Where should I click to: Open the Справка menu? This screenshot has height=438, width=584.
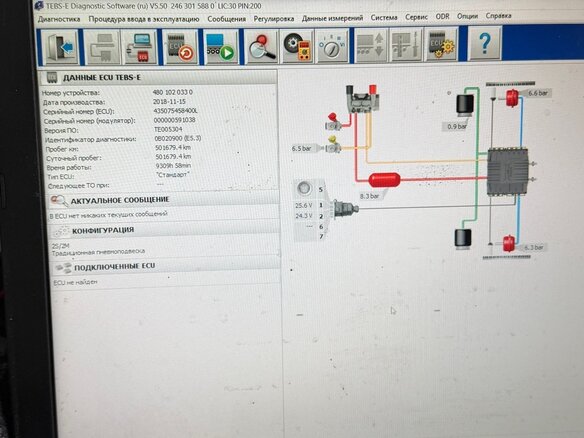tap(498, 16)
